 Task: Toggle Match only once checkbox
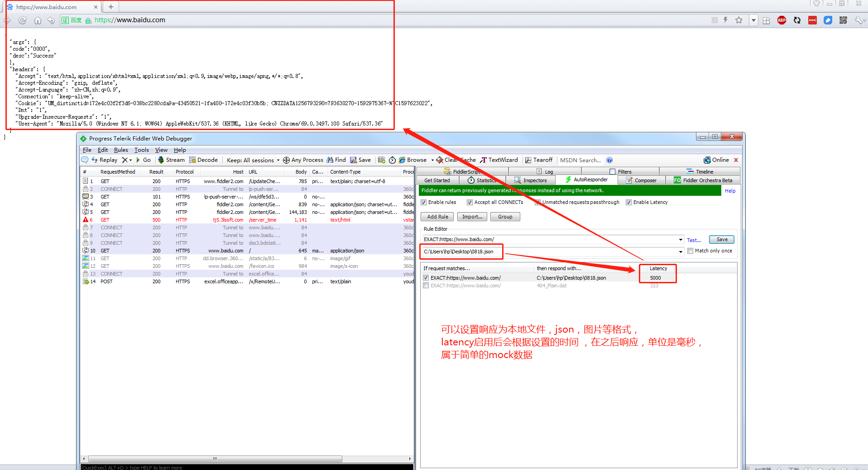[691, 251]
